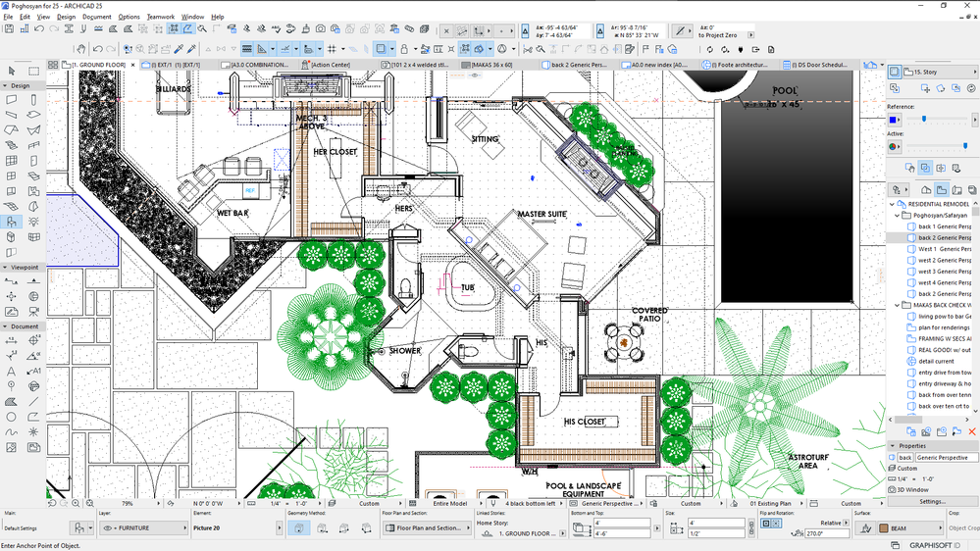Collapse the Poghosyan/Safaryan folder
This screenshot has height=551, width=980.
click(x=898, y=215)
